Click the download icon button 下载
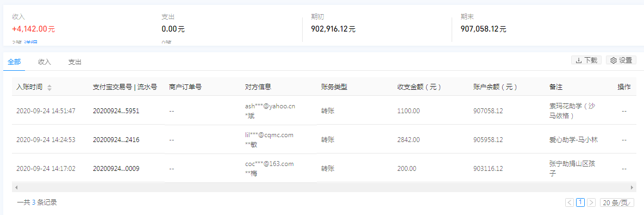This screenshot has width=644, height=215. click(x=586, y=60)
